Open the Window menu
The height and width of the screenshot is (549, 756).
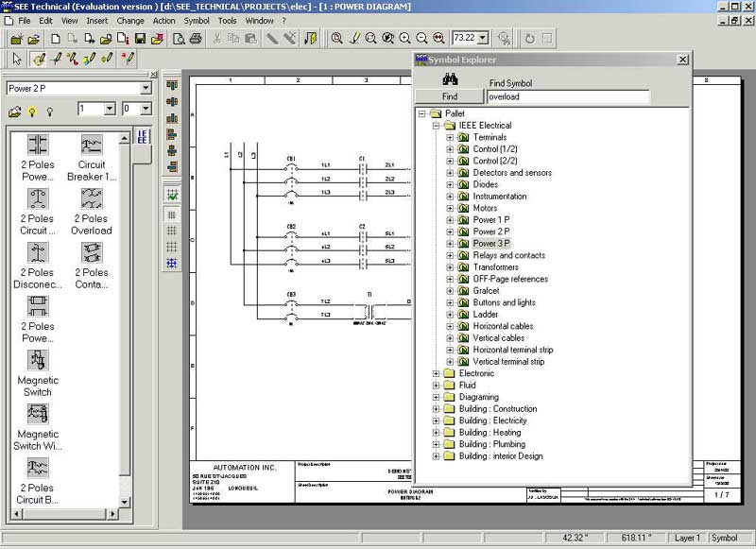(259, 21)
